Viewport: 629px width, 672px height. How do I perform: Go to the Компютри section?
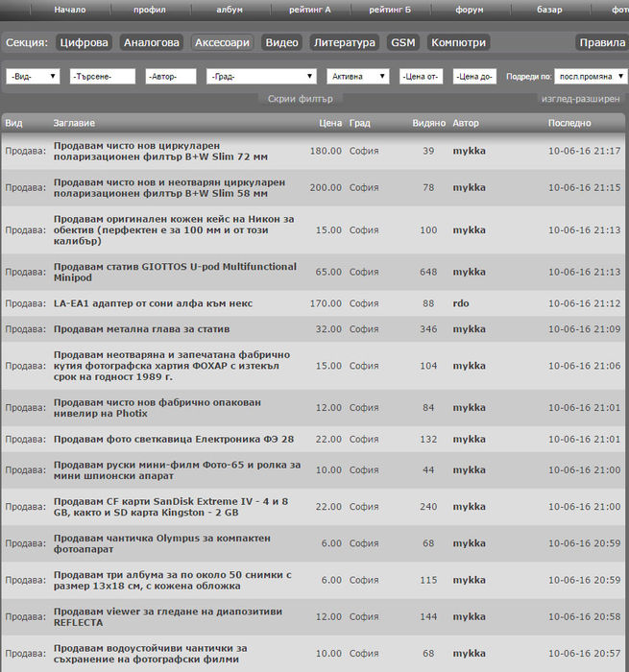click(x=458, y=43)
